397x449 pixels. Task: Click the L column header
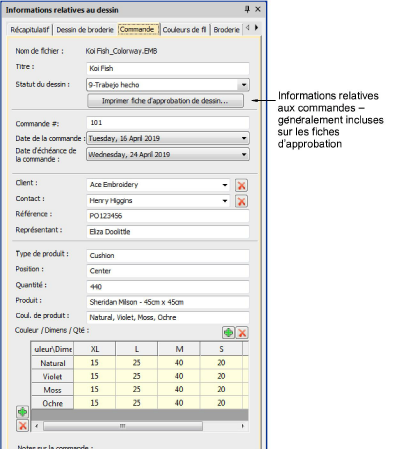tap(137, 349)
